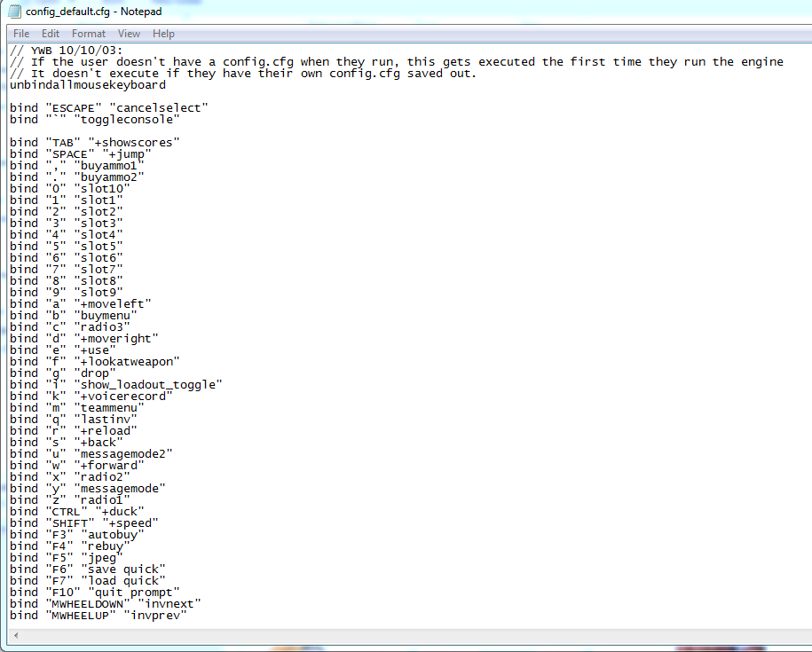Click the comment line starting 'If the user doesn't'

coord(397,62)
